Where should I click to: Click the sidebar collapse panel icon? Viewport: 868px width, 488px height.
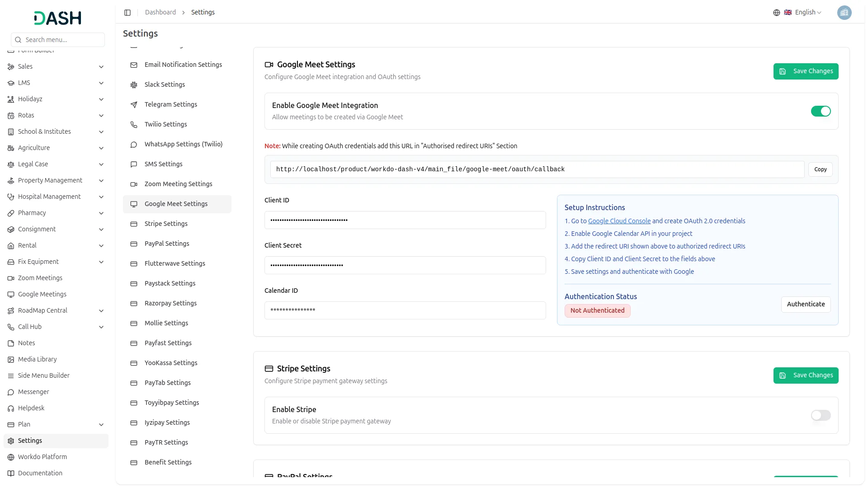(127, 13)
